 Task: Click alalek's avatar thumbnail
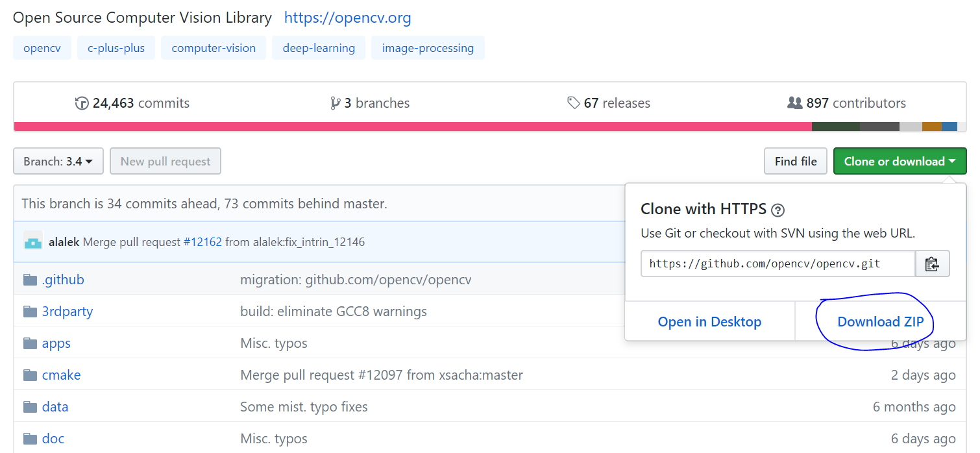[x=33, y=241]
